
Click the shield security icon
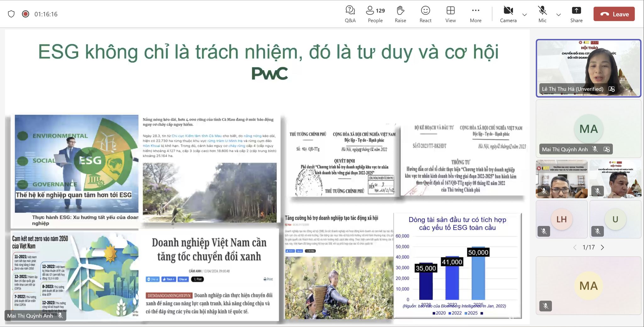pos(11,14)
